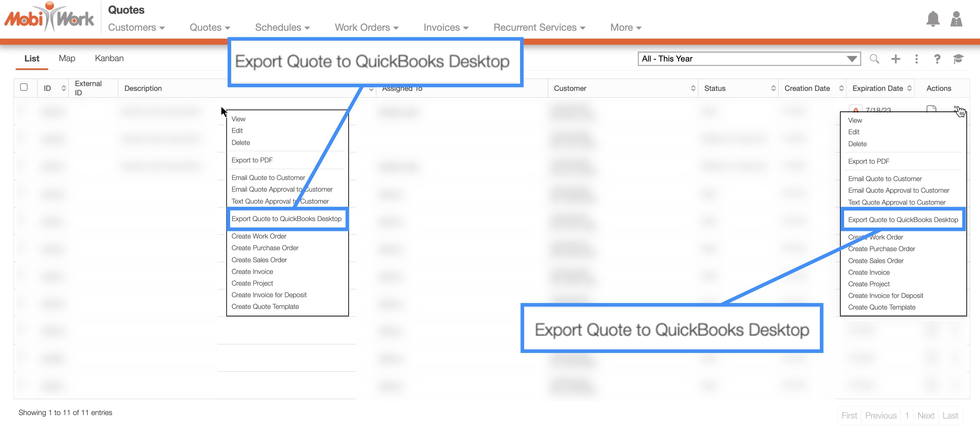Select Export Quote to QuickBooks Desktop in right menu

pyautogui.click(x=903, y=220)
